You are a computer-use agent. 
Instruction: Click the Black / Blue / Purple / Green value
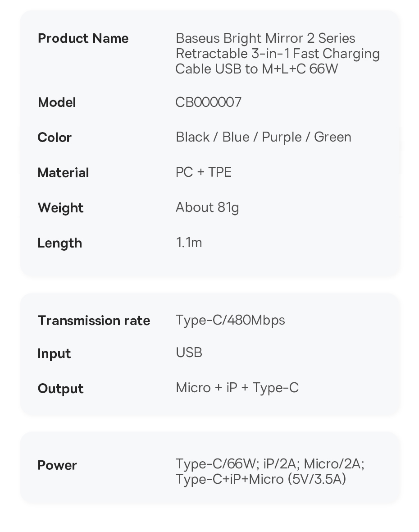[263, 137]
